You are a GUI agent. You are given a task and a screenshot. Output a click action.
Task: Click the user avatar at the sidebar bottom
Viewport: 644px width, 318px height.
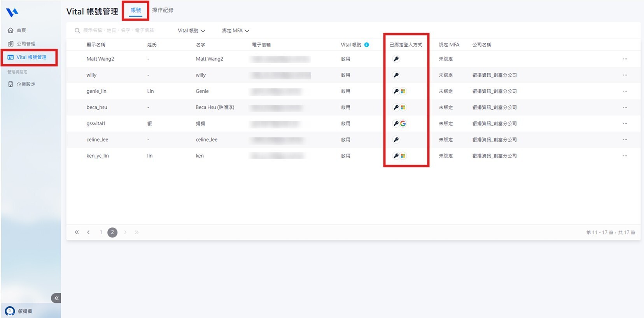[10, 311]
